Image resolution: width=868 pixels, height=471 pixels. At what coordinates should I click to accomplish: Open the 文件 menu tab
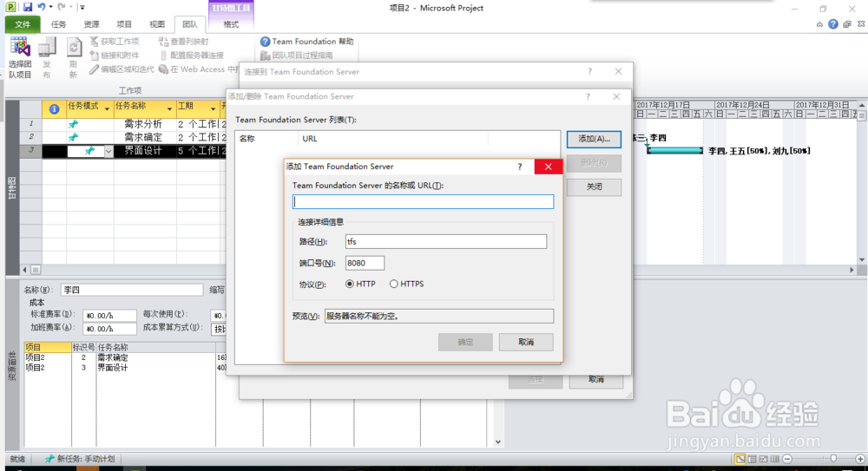[23, 24]
